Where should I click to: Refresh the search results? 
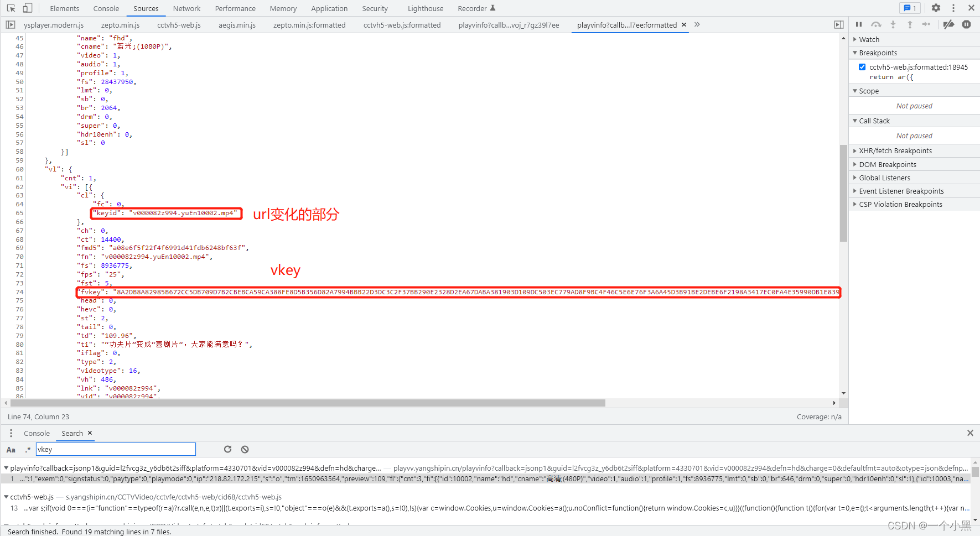[227, 449]
